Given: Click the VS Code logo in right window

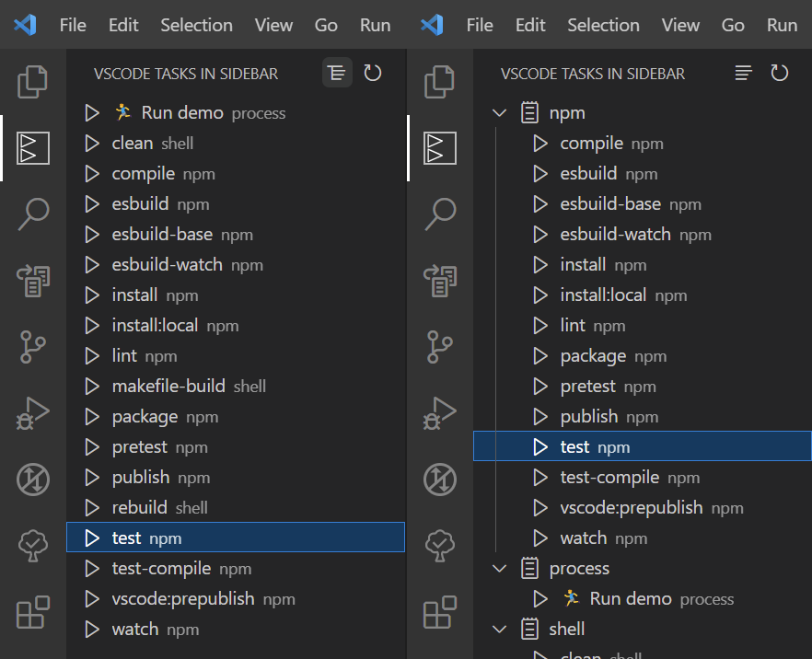Looking at the screenshot, I should pyautogui.click(x=432, y=25).
